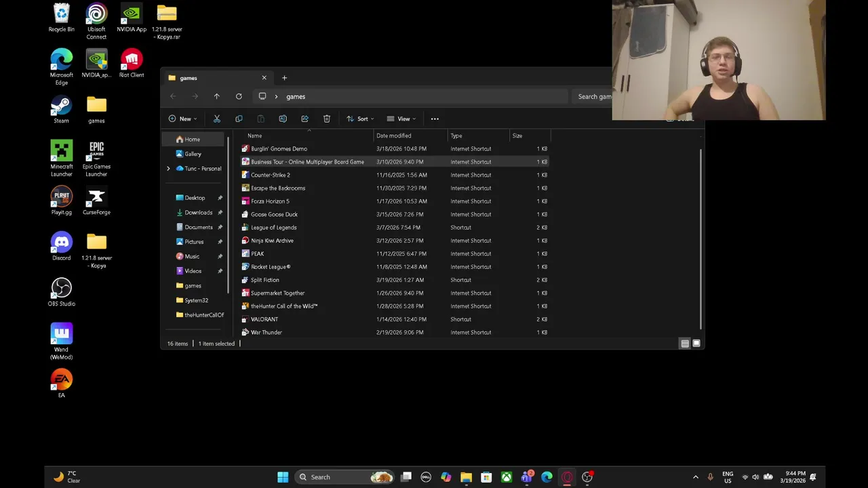Switch to large thumbnails view icon

click(696, 344)
